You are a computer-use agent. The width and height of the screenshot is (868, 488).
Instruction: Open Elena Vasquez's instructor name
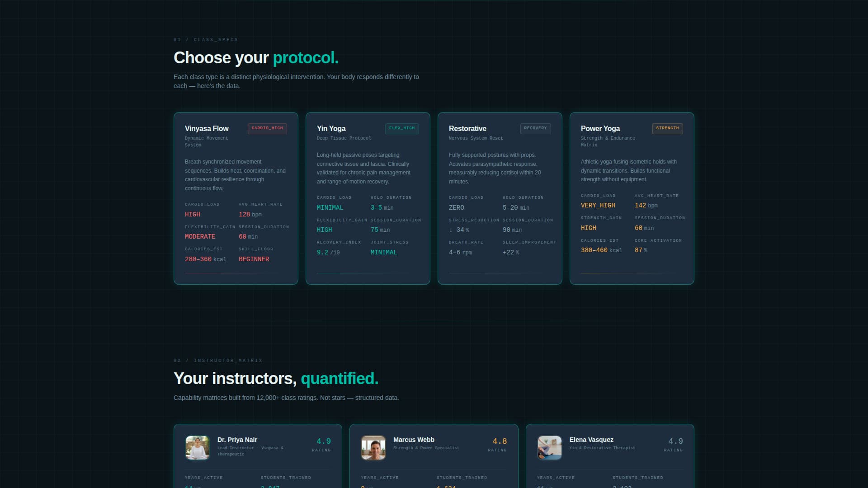point(591,440)
